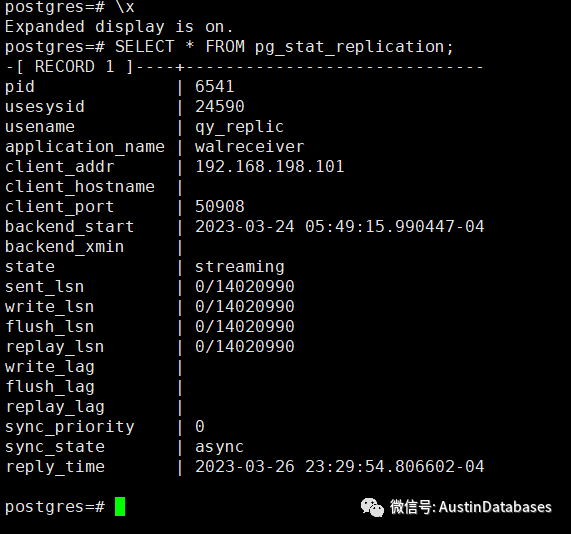Image resolution: width=571 pixels, height=534 pixels.
Task: Select the usesysid value 24590
Action: [x=220, y=107]
